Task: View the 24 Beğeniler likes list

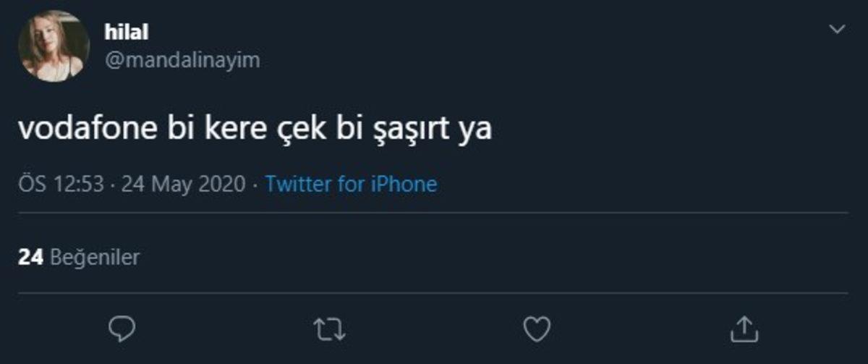Action: [x=78, y=256]
